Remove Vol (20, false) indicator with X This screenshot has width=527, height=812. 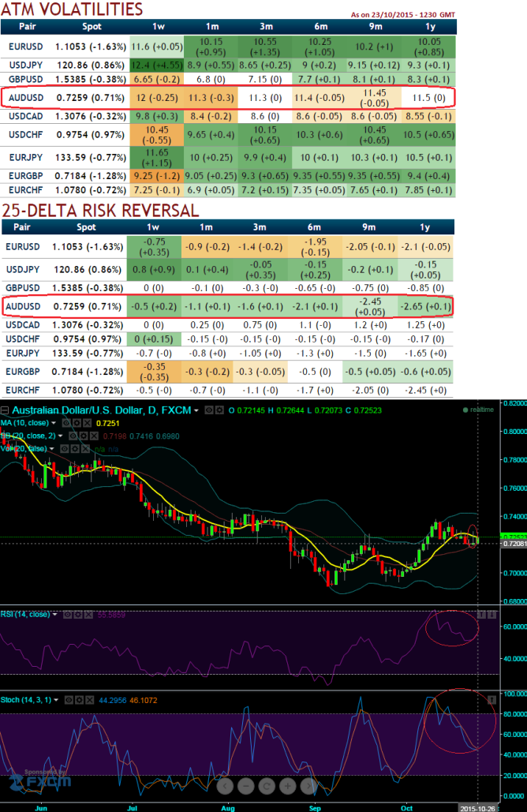coord(85,449)
